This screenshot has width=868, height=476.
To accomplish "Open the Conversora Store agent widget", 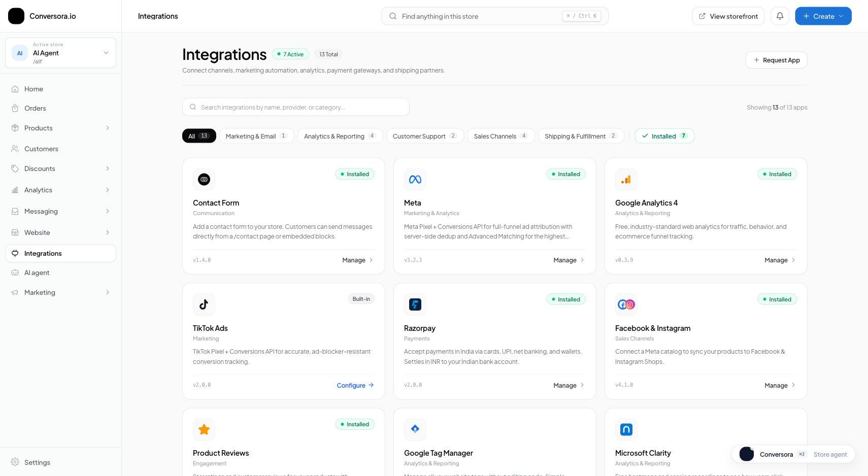I will pos(793,454).
